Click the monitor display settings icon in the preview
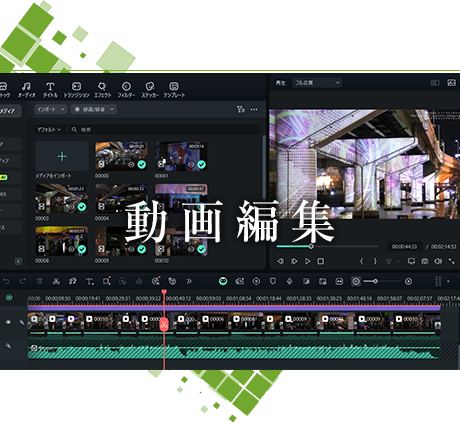Image resolution: width=460 pixels, height=423 pixels. tap(412, 261)
